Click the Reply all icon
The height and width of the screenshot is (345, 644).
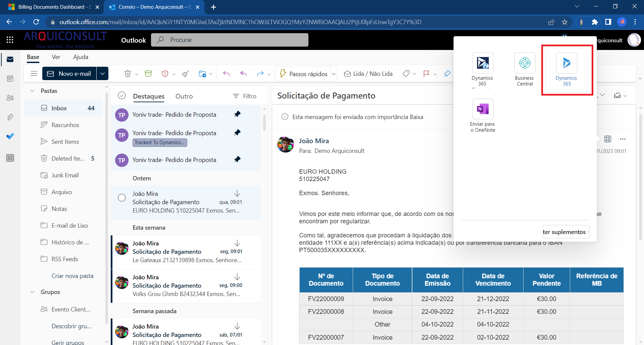[243, 73]
